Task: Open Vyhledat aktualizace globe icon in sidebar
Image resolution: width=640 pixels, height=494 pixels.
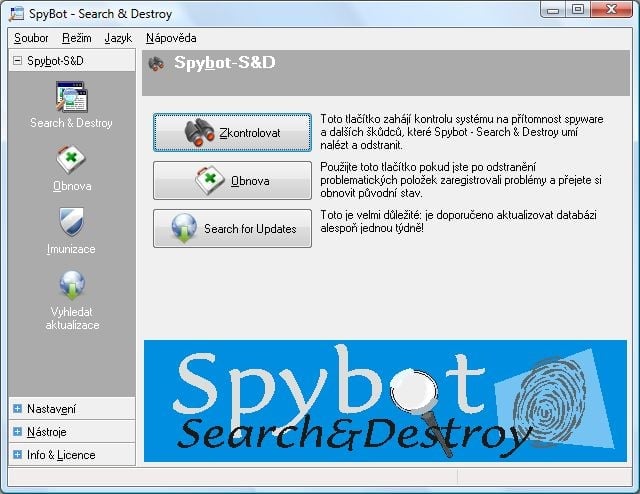Action: [72, 285]
